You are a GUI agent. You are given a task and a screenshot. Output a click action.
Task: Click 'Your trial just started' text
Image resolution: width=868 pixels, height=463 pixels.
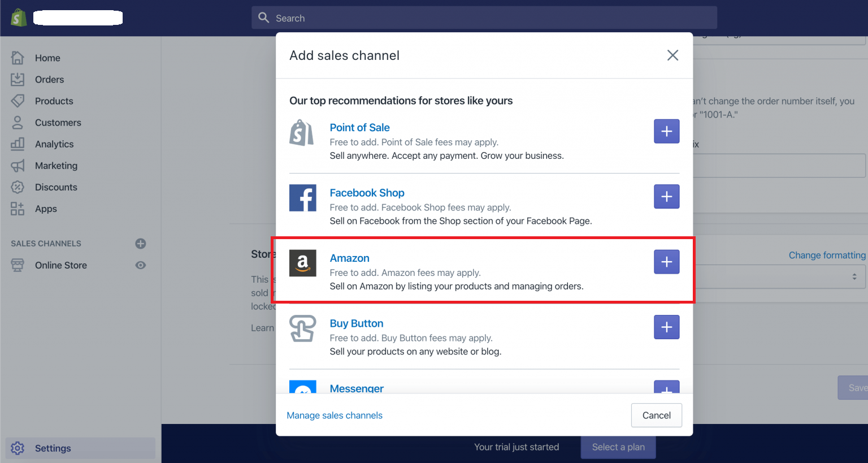(517, 447)
